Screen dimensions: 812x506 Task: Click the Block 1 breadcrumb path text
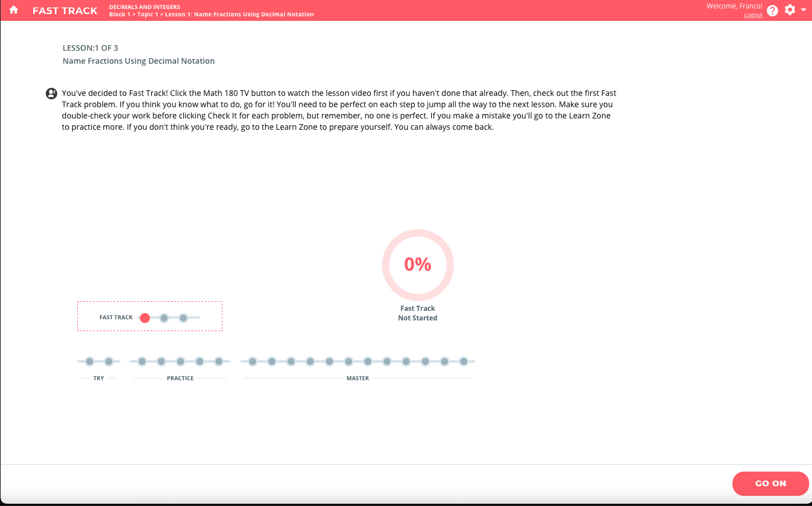click(x=212, y=15)
